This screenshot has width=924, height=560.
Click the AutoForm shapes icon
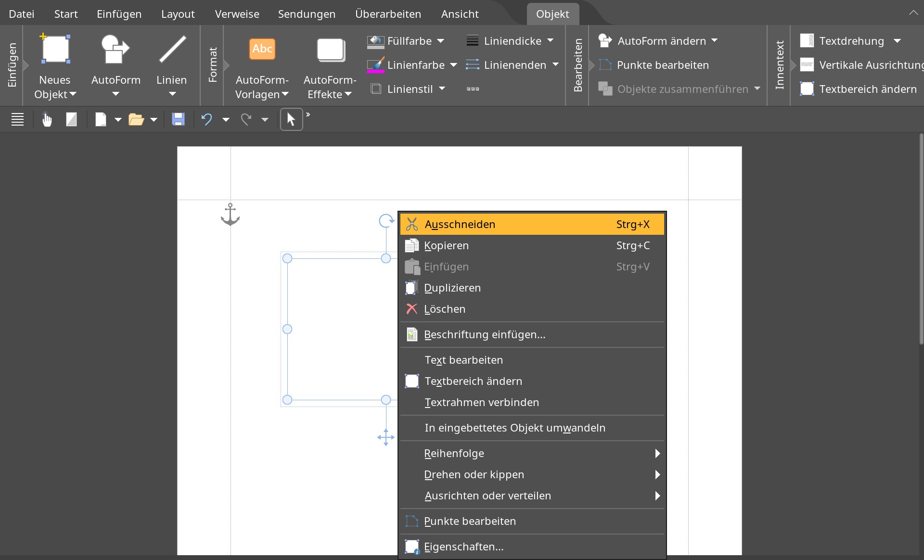click(x=115, y=49)
